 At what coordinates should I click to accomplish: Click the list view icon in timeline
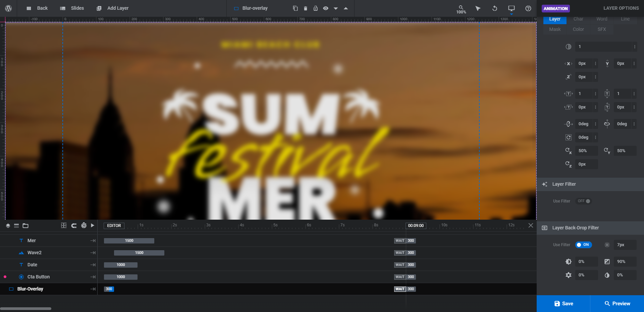(16, 226)
